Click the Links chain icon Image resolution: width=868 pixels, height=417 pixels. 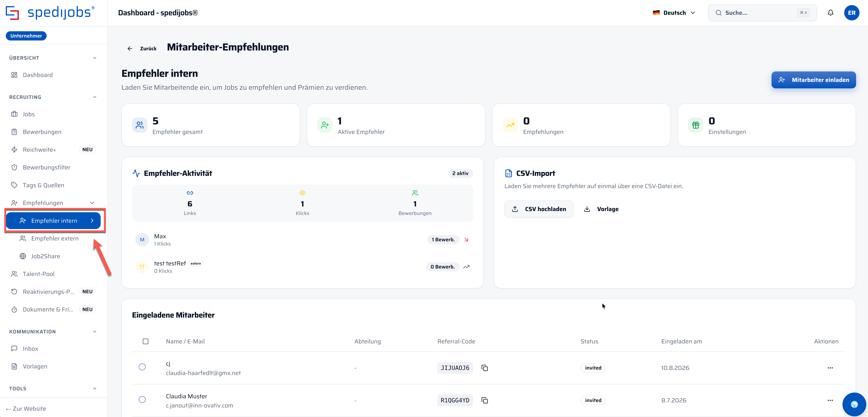tap(190, 193)
